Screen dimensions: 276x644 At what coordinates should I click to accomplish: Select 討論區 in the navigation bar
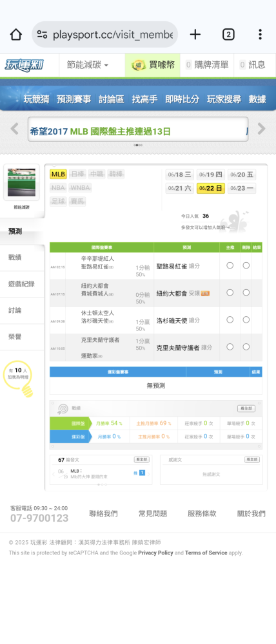click(x=111, y=99)
